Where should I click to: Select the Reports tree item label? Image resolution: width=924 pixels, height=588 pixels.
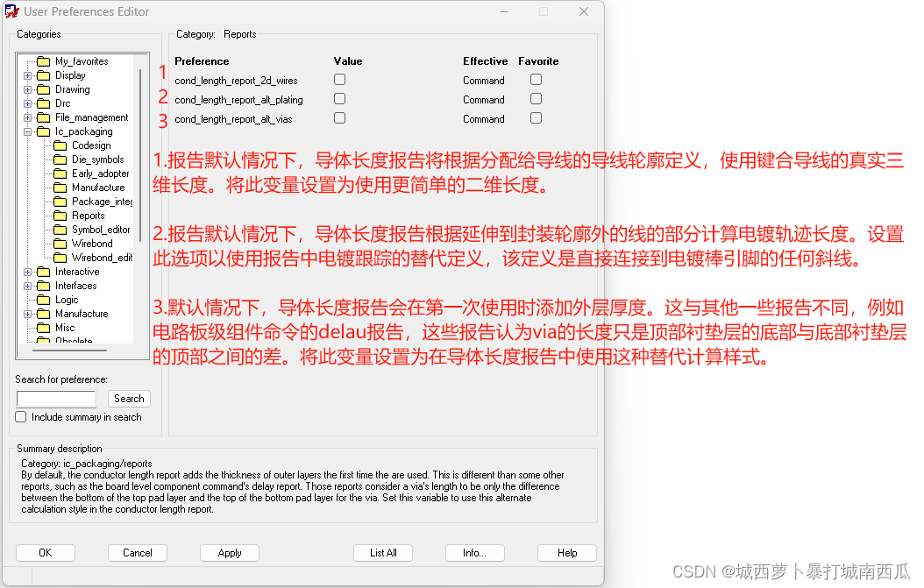click(89, 216)
